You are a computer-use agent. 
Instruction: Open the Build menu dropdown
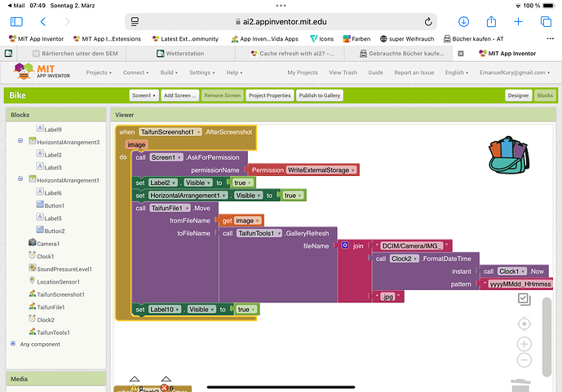[x=169, y=73]
